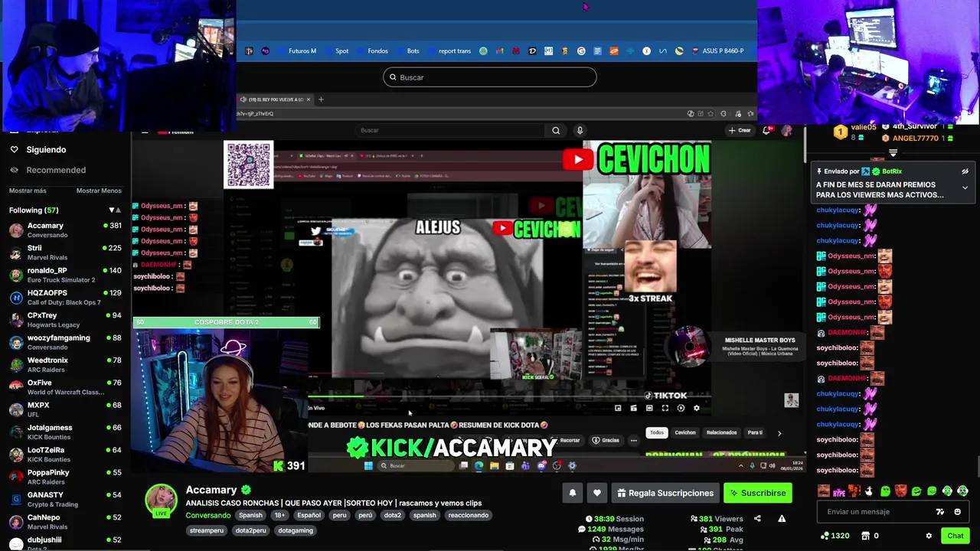Open chat settings gear icon
The image size is (980, 551).
(x=929, y=536)
